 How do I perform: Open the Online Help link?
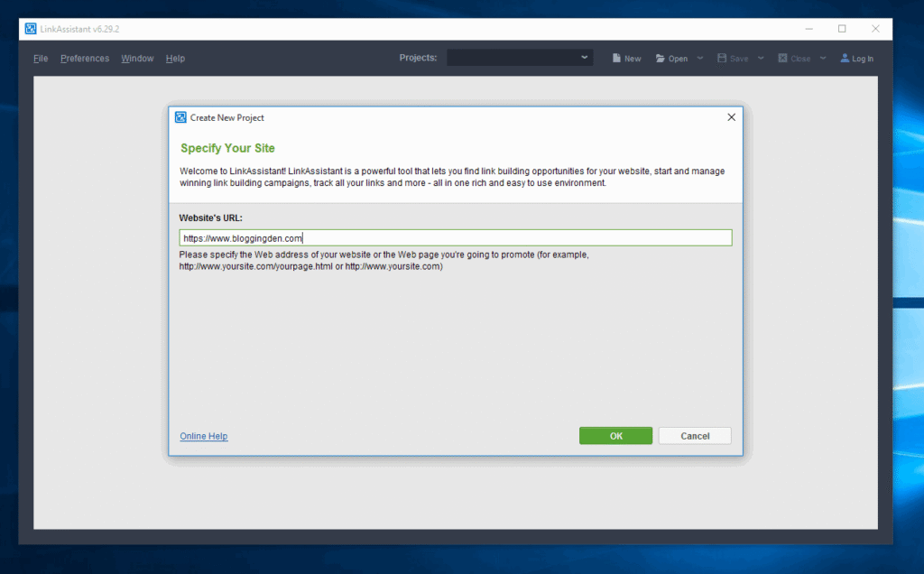tap(203, 436)
